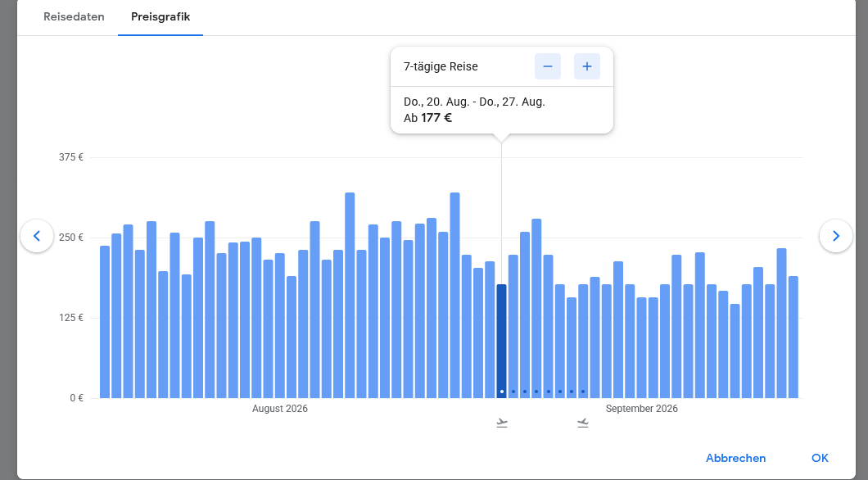Increase trip length with the plus button
The height and width of the screenshot is (480, 868).
(586, 66)
